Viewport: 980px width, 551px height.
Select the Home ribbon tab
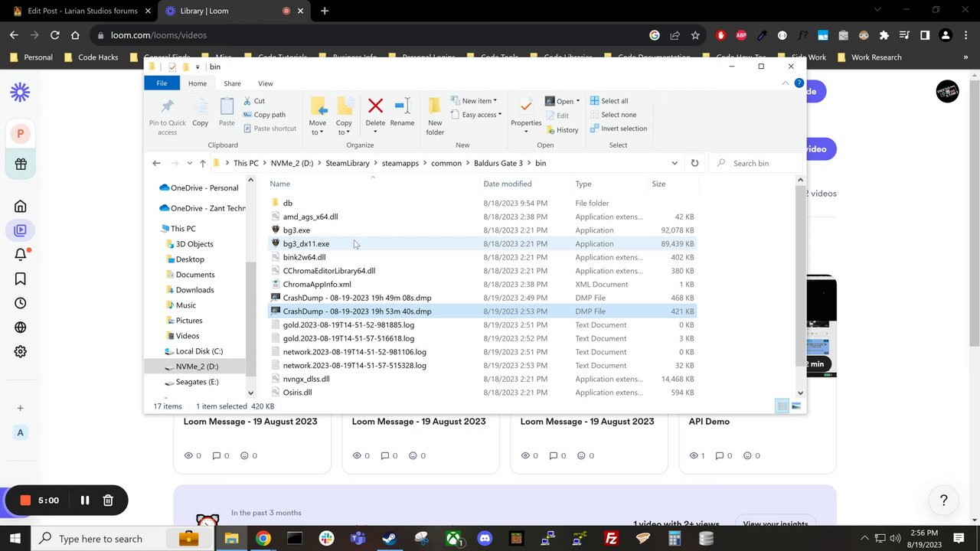point(198,83)
